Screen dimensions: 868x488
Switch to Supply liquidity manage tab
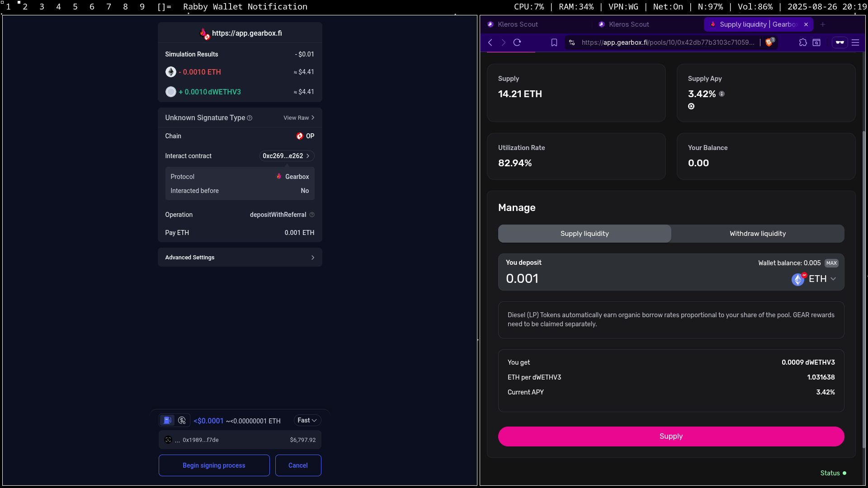(585, 234)
